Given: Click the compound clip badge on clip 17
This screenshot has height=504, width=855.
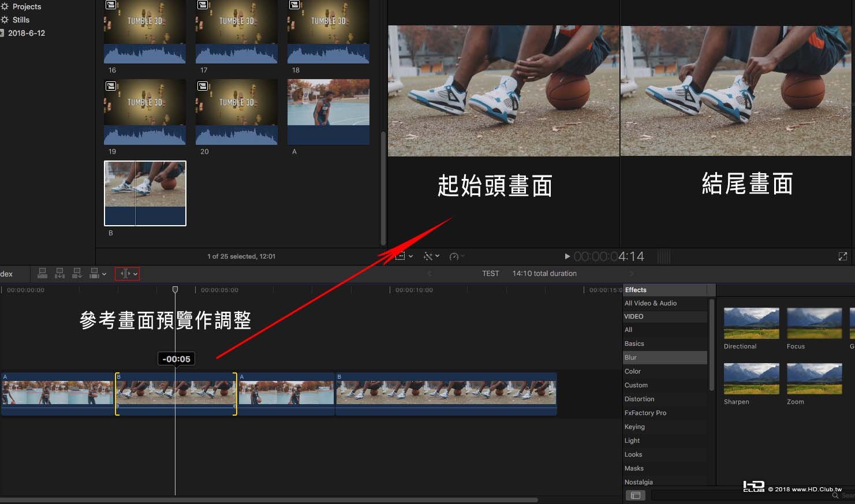Looking at the screenshot, I should click(x=203, y=5).
